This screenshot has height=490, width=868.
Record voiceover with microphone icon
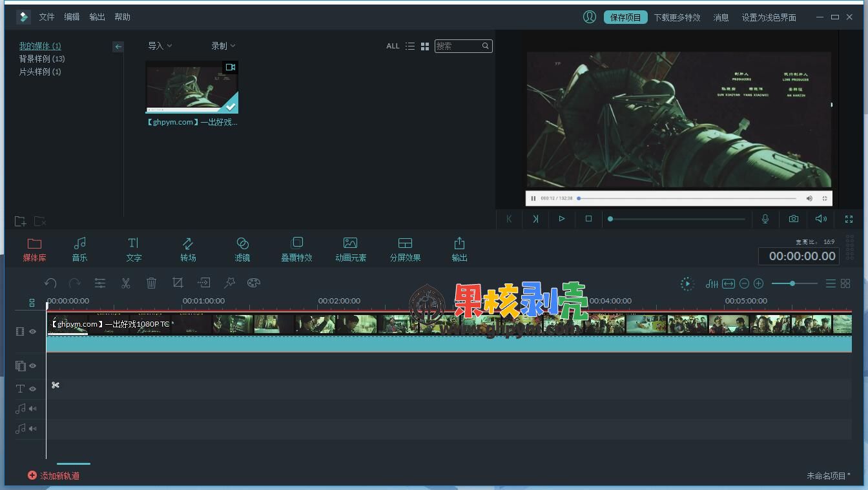pos(765,219)
